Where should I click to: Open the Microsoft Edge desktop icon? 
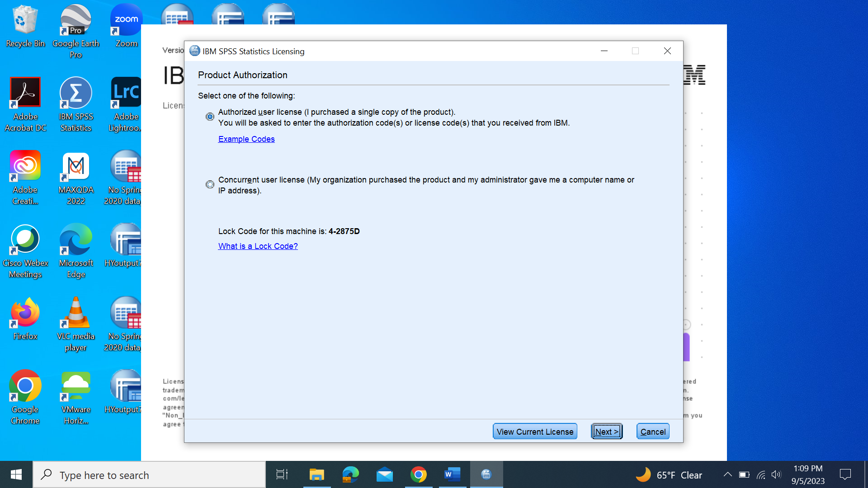pyautogui.click(x=75, y=251)
